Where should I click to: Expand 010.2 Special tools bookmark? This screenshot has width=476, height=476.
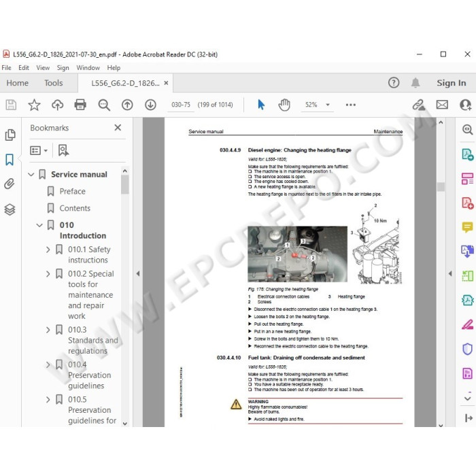pyautogui.click(x=48, y=274)
